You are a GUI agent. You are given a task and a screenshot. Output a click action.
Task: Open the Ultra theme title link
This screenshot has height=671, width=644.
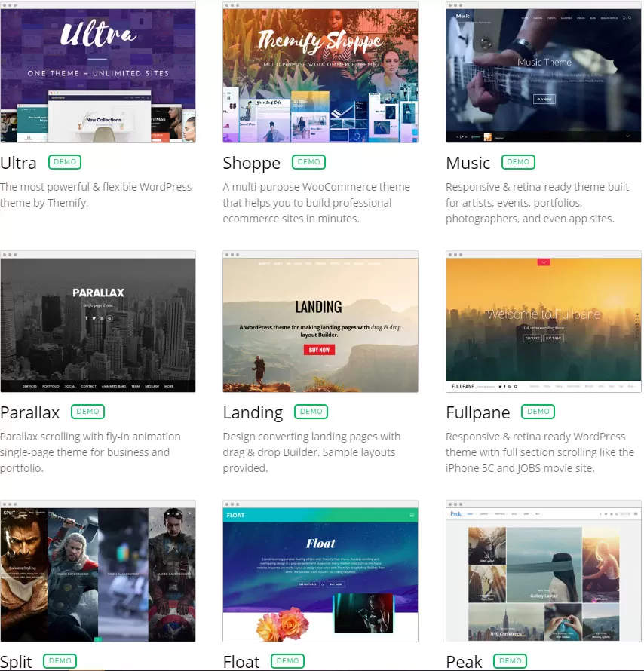point(19,163)
